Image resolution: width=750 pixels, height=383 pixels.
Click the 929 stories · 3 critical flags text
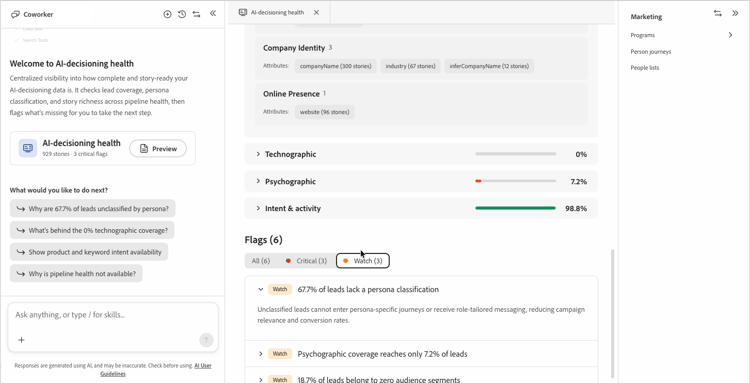(75, 154)
